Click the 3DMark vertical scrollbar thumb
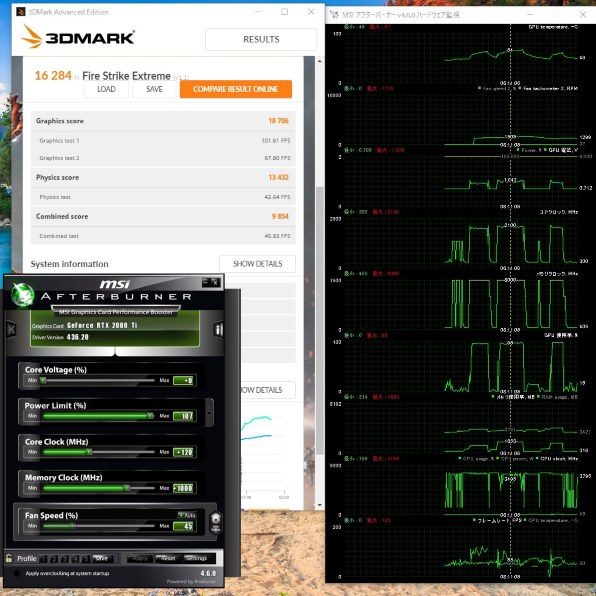This screenshot has width=596, height=596. pos(320,320)
